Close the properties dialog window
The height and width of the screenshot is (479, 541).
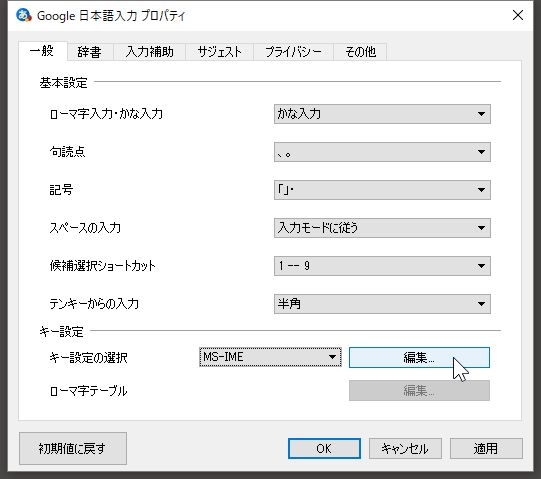click(x=518, y=15)
